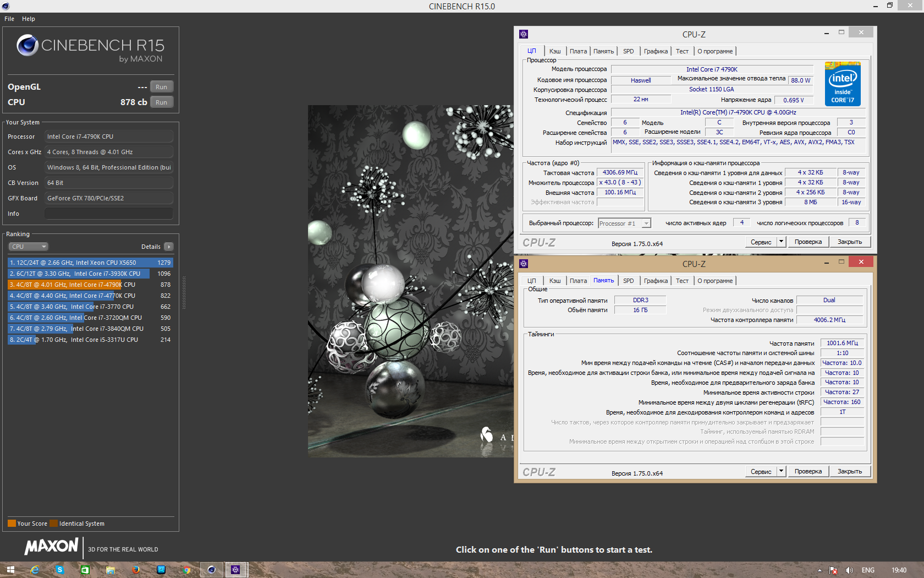Viewport: 924px width, 578px height.
Task: Expand the 'Processor #1' selection combo box
Action: point(647,223)
